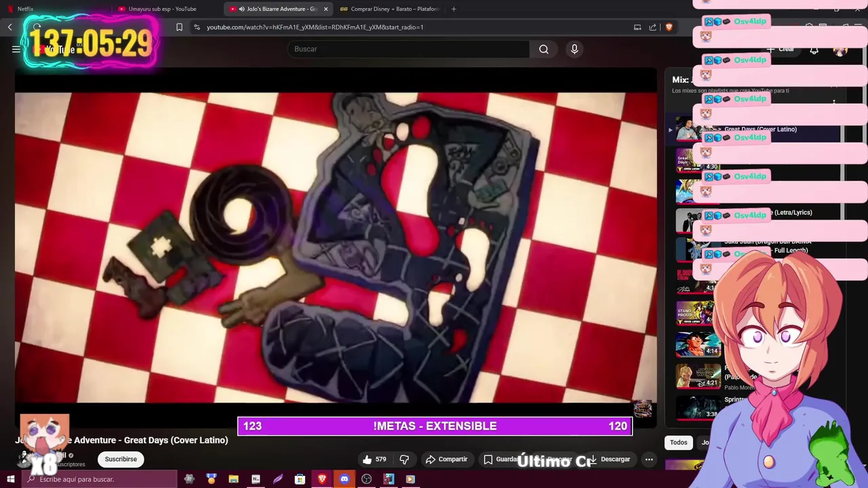Dislike the video with thumbs down
868x488 pixels.
(404, 459)
